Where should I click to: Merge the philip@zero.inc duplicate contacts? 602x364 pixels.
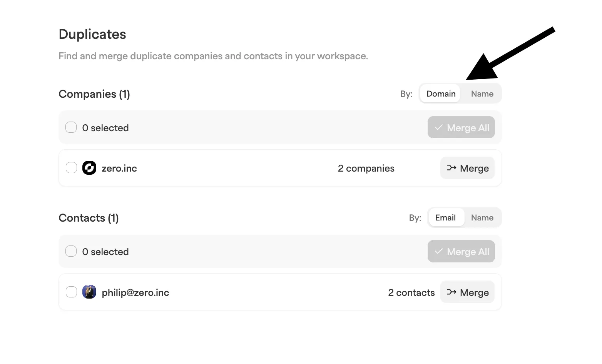click(467, 292)
